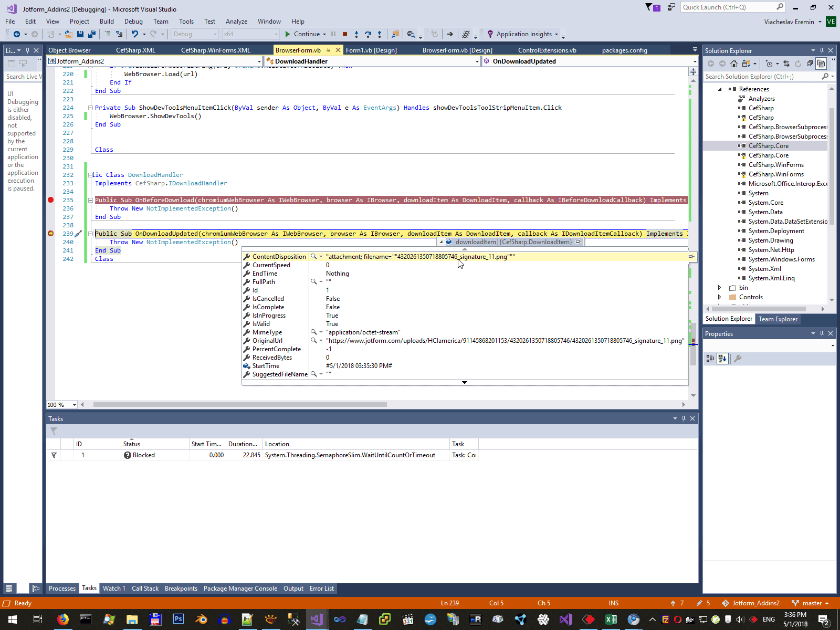Open the Debug menu

pos(133,22)
